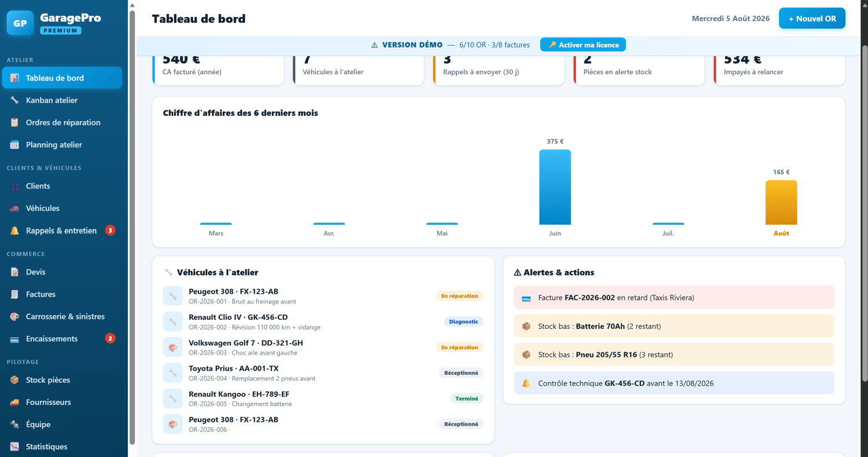Create a new repair order with + Nouvel OR
Image resolution: width=868 pixels, height=457 pixels.
tap(812, 19)
